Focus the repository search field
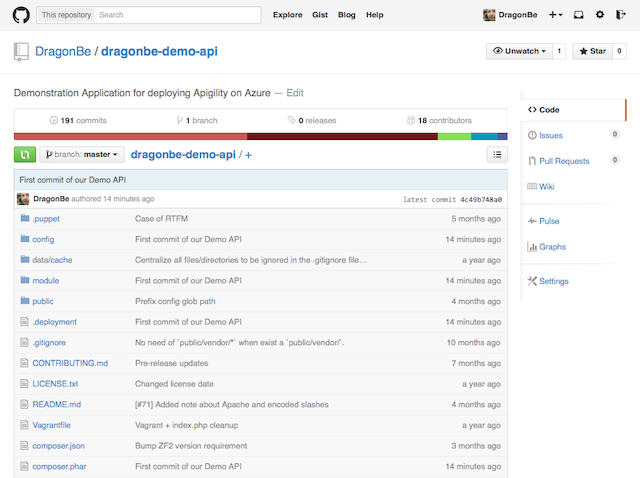The image size is (640, 478). click(x=178, y=15)
